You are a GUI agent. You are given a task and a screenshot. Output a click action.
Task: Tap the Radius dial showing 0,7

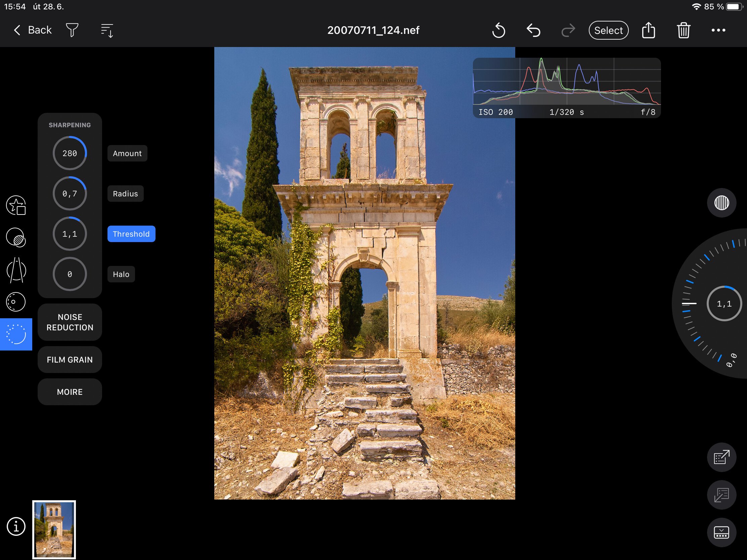click(x=70, y=193)
